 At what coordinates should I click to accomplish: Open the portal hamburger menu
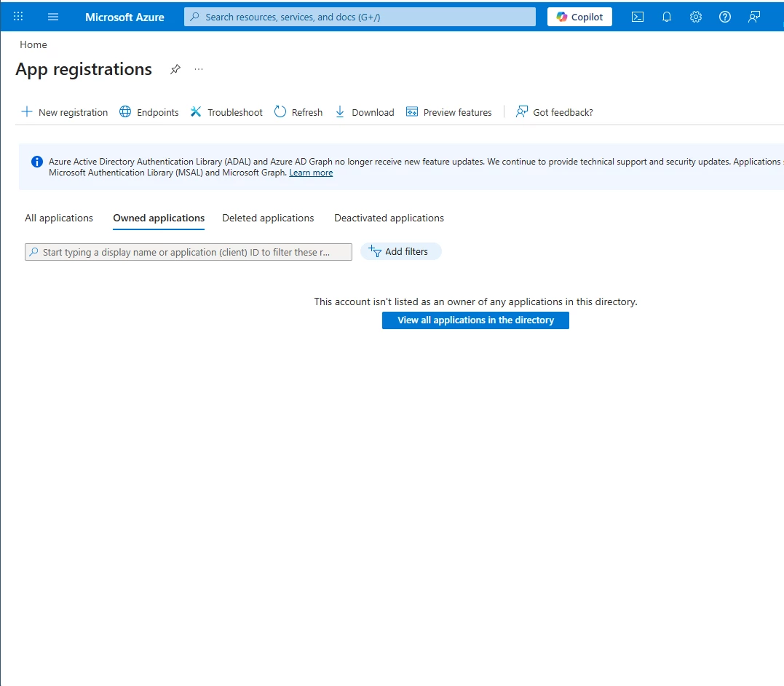53,17
